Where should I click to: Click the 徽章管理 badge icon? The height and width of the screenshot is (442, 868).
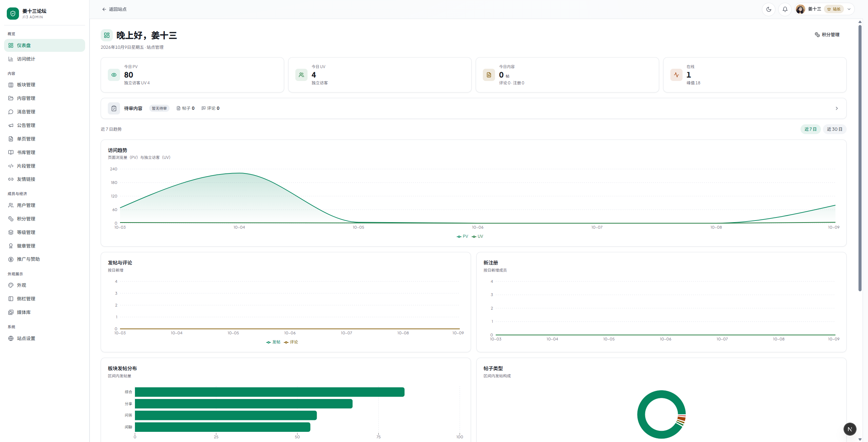11,246
